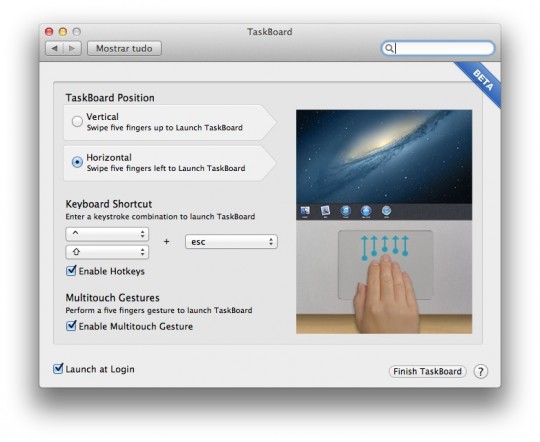Viewport: 540px width, 442px height.
Task: Uncheck Launch at Login checkbox
Action: pyautogui.click(x=58, y=368)
